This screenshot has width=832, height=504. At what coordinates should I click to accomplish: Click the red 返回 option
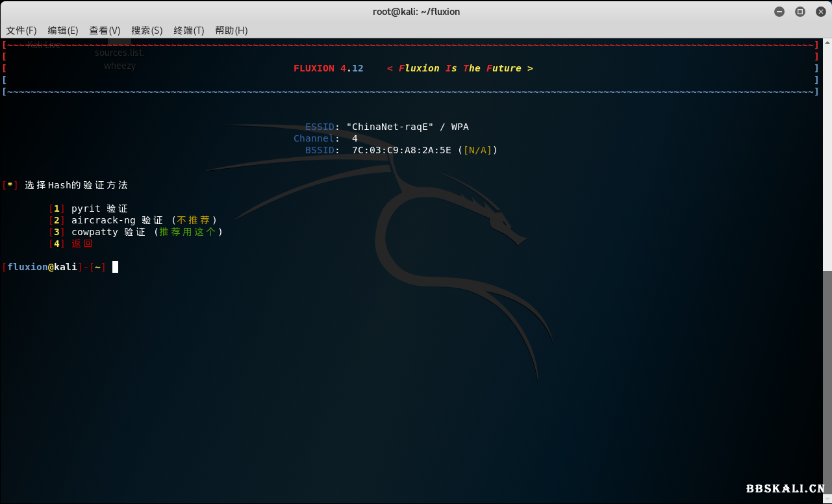click(x=82, y=244)
